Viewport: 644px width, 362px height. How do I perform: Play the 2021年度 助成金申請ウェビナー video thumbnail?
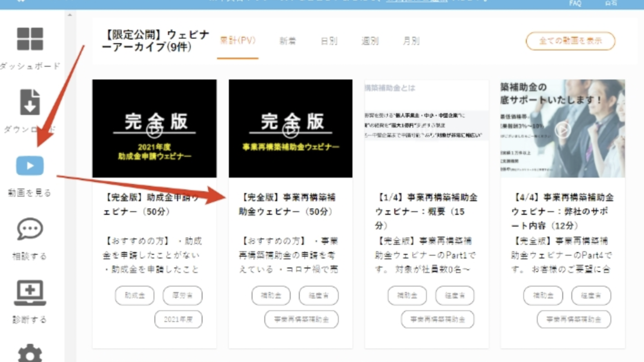click(154, 129)
